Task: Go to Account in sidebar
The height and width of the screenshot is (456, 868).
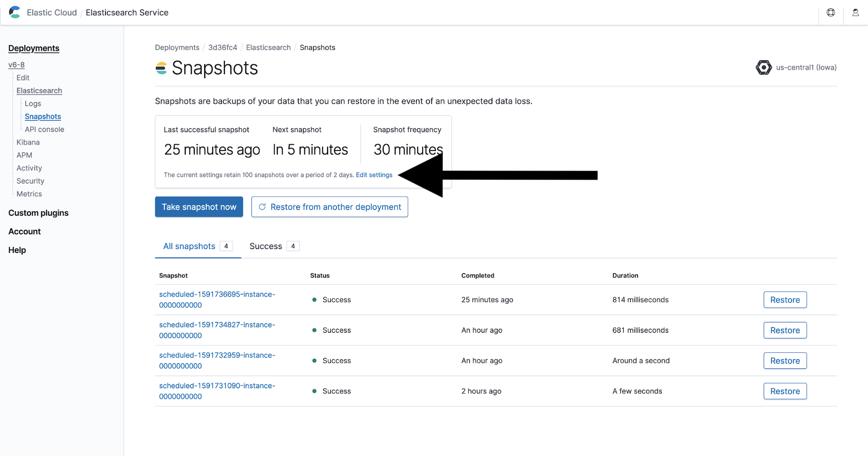Action: pos(24,232)
